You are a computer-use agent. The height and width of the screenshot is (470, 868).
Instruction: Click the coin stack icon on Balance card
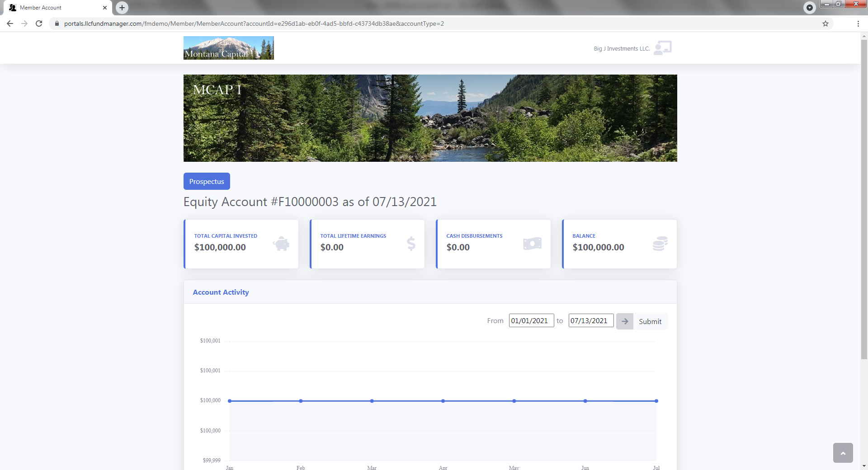tap(660, 243)
